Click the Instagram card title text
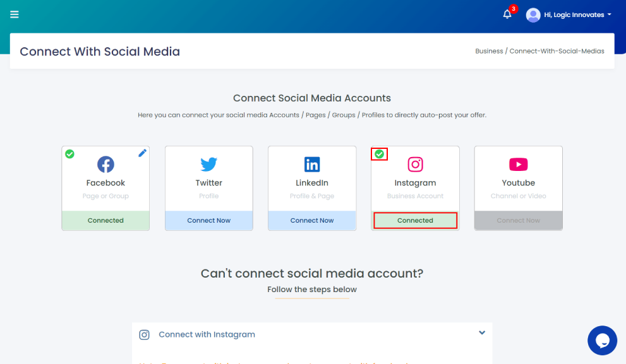 coord(415,183)
